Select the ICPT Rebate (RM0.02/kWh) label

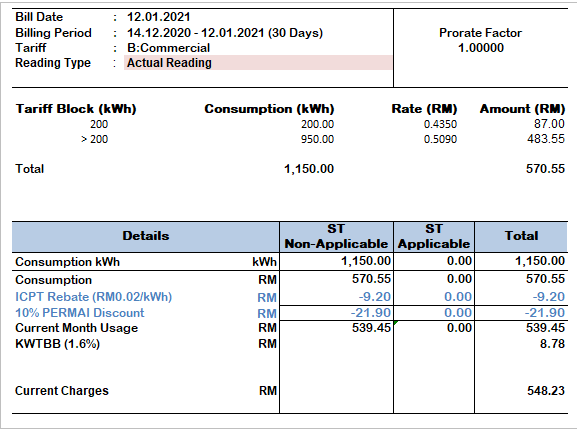click(x=93, y=297)
